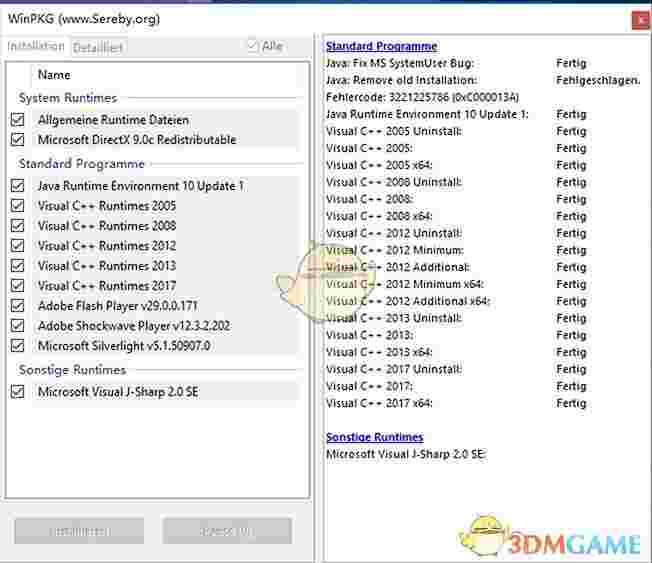Viewport: 652px width, 563px height.
Task: Toggle Visual C++ Runtimes 2008 checkbox
Action: coord(17,225)
